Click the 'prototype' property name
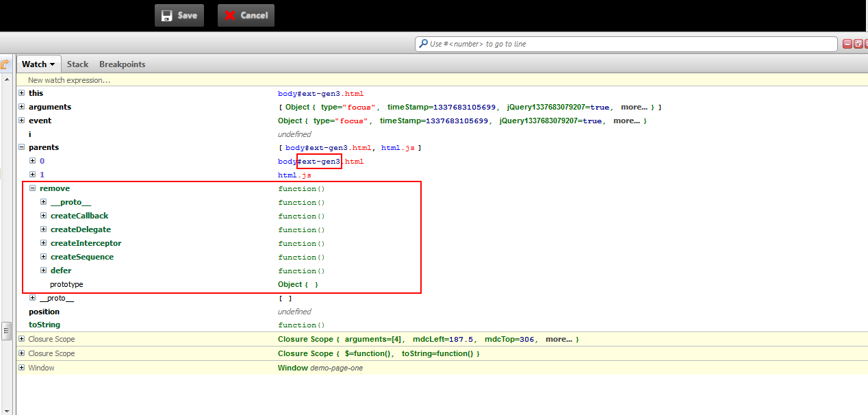868x415 pixels. [66, 284]
